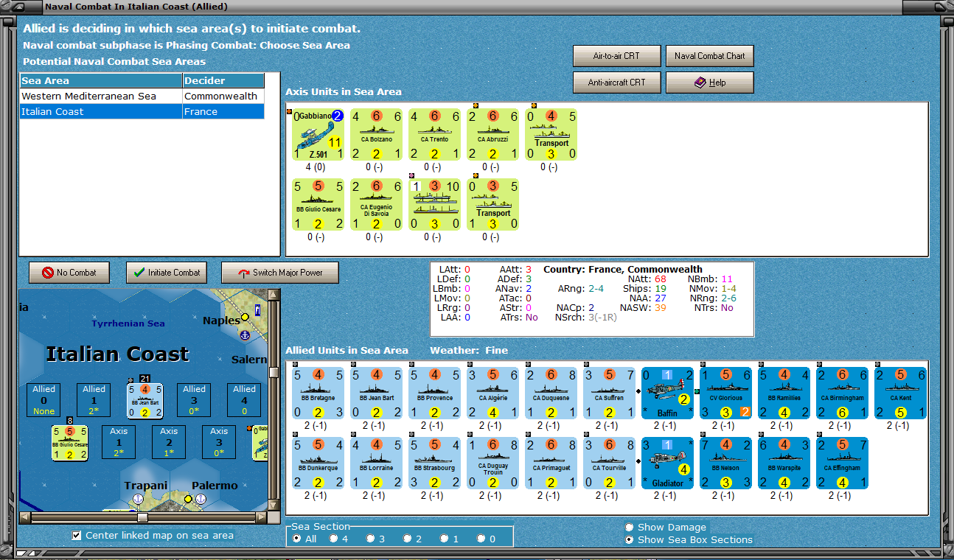The image size is (954, 560).
Task: Toggle Center linked map on sea area
Action: 153,536
